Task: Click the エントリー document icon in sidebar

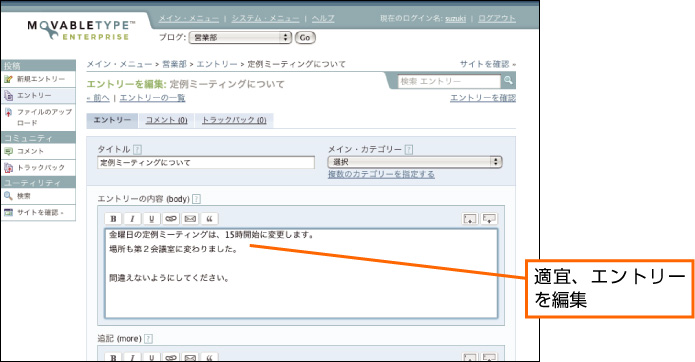Action: 8,96
